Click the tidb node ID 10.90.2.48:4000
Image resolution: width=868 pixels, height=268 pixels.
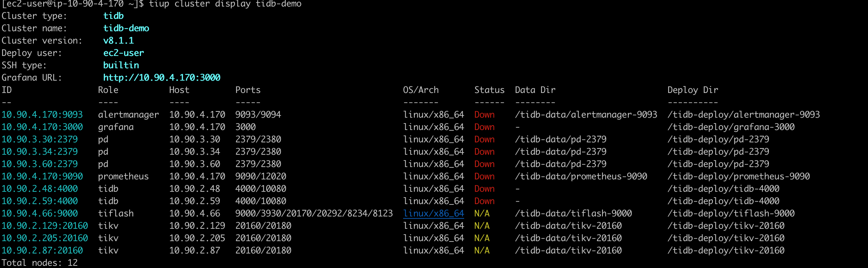point(40,189)
